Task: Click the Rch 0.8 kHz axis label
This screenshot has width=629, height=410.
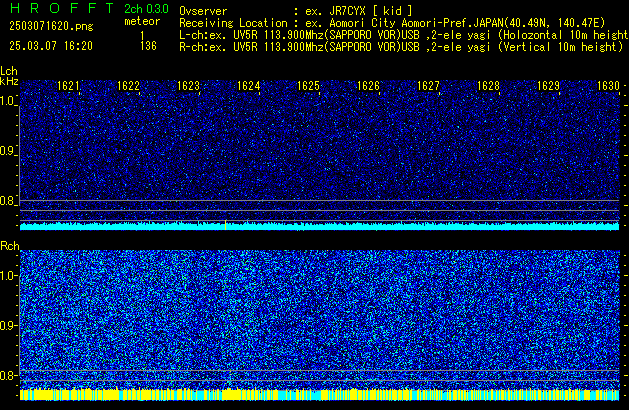Action: click(x=8, y=375)
